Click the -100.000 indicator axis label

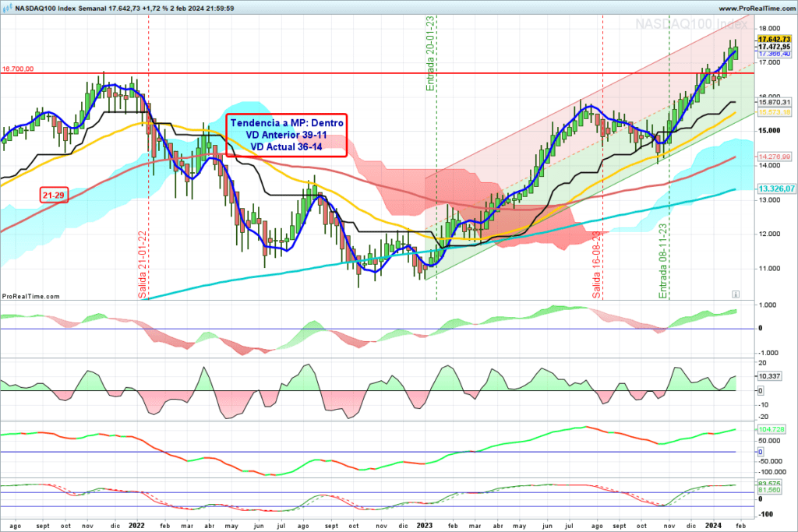[772, 472]
